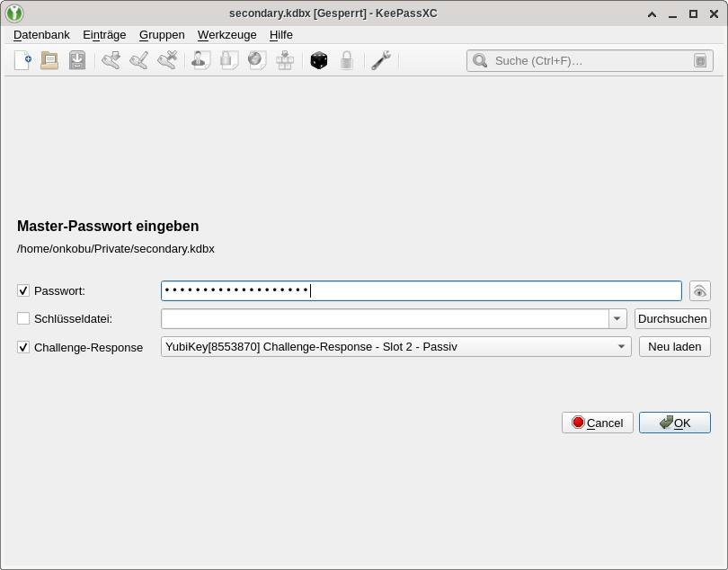Image resolution: width=728 pixels, height=570 pixels.
Task: Click the add new entry key icon
Action: click(x=111, y=60)
